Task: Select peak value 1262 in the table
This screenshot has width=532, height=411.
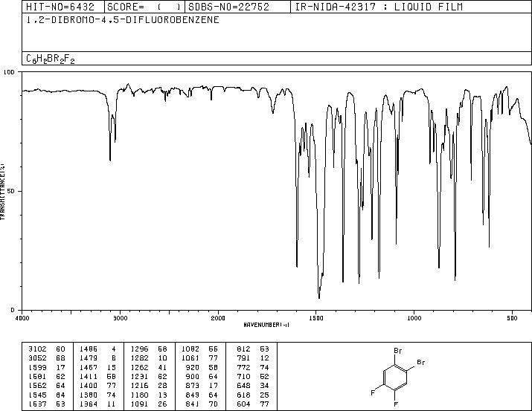Action: tap(139, 367)
